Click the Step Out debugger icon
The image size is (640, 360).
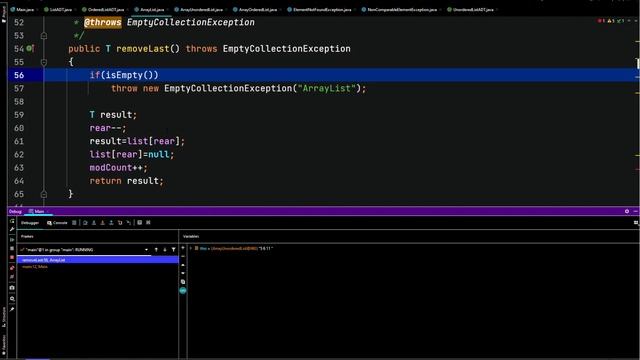(111, 223)
